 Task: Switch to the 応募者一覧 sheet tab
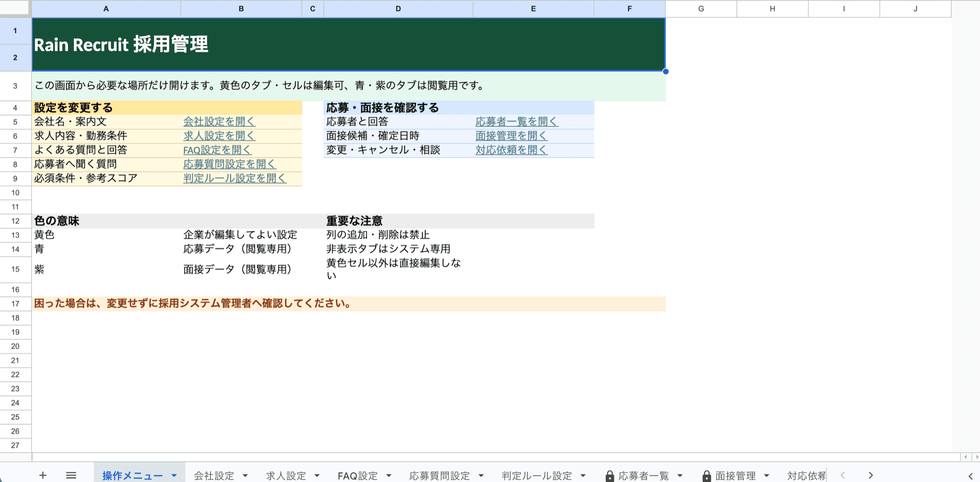pos(643,476)
